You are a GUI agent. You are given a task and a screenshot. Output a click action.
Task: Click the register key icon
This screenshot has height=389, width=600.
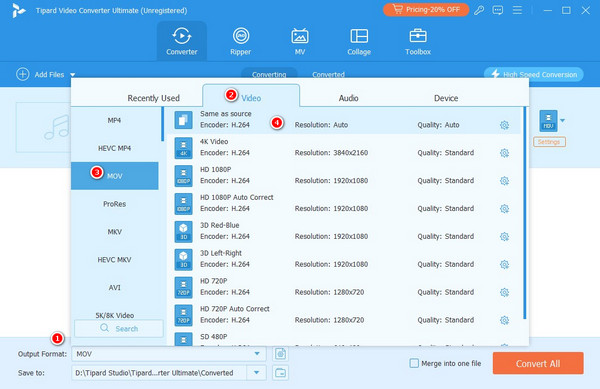(479, 10)
